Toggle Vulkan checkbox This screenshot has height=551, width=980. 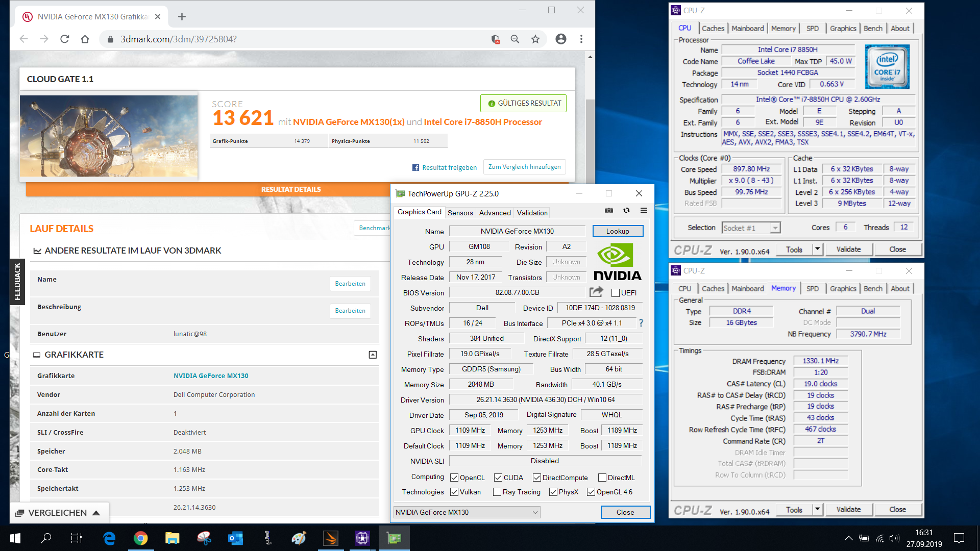pyautogui.click(x=454, y=492)
